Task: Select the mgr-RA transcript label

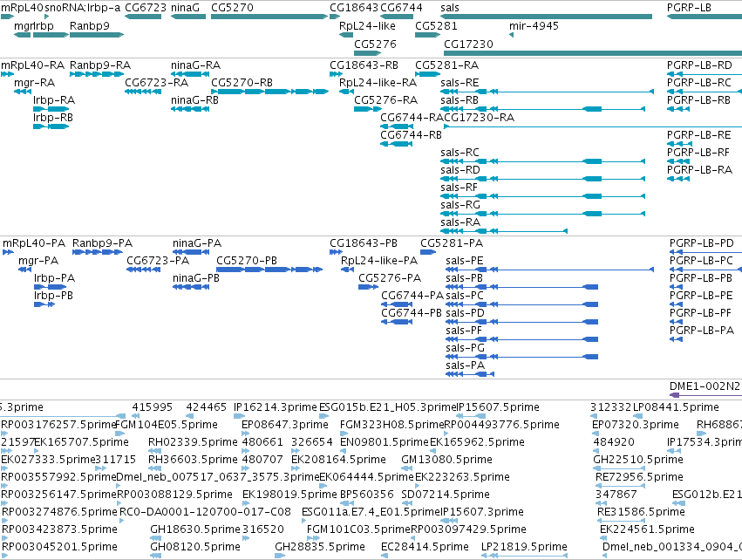Action: [35, 83]
